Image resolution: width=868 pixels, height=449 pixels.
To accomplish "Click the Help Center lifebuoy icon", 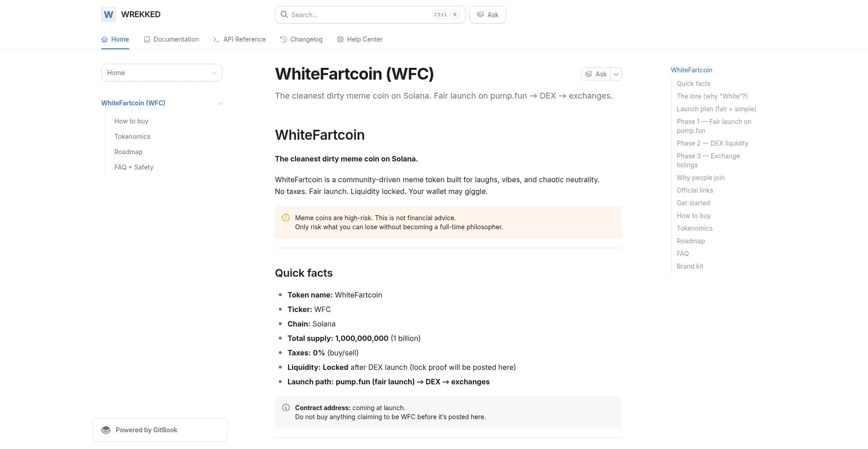I will pos(340,39).
